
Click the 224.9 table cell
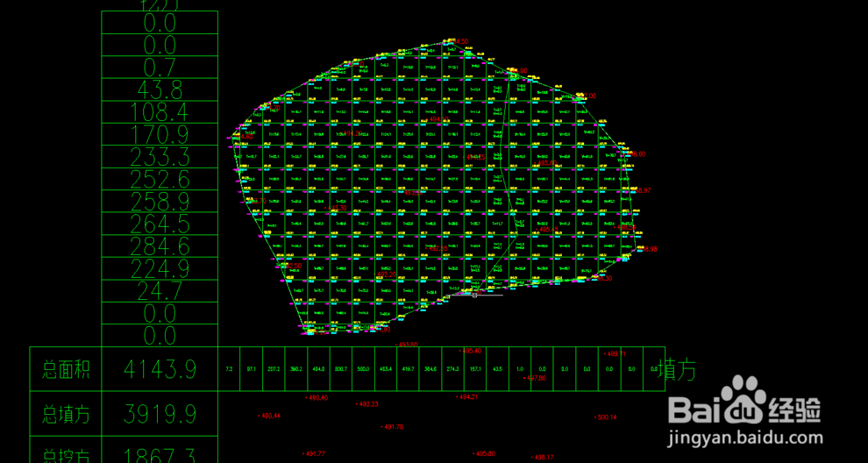tap(160, 268)
